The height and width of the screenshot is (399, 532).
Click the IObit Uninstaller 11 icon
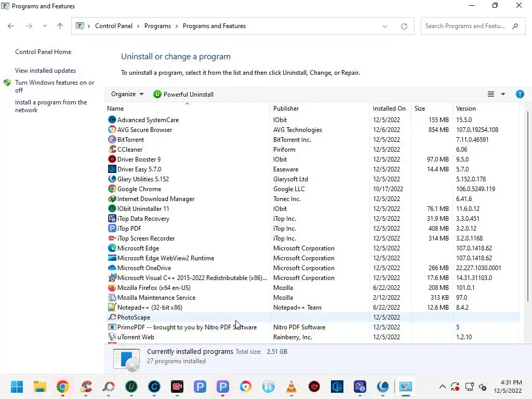112,208
